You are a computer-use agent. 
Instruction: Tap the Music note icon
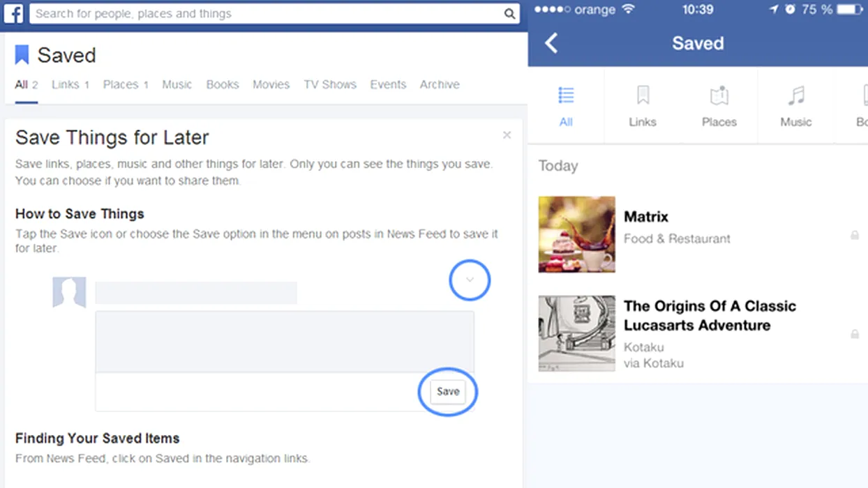pos(796,96)
